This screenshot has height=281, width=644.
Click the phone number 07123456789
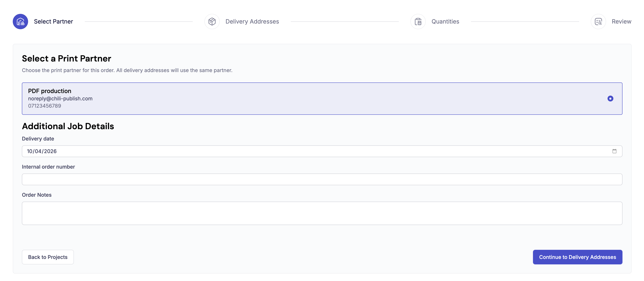(x=45, y=106)
